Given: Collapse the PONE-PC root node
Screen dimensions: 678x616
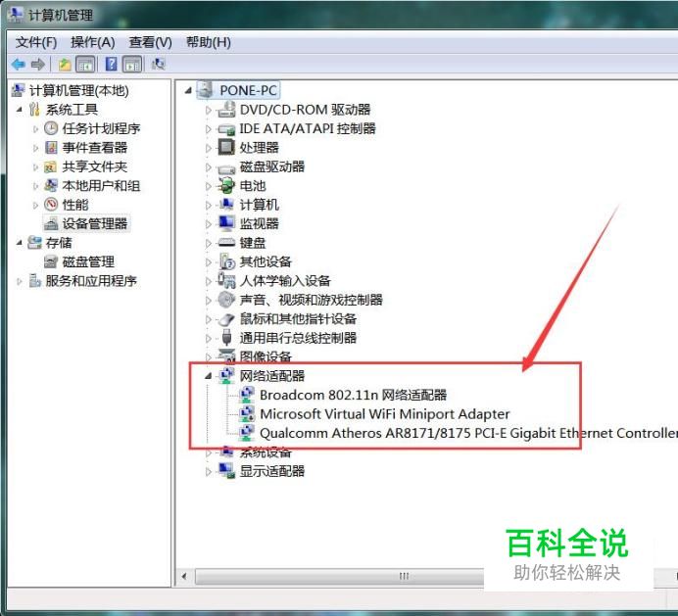Looking at the screenshot, I should 188,90.
